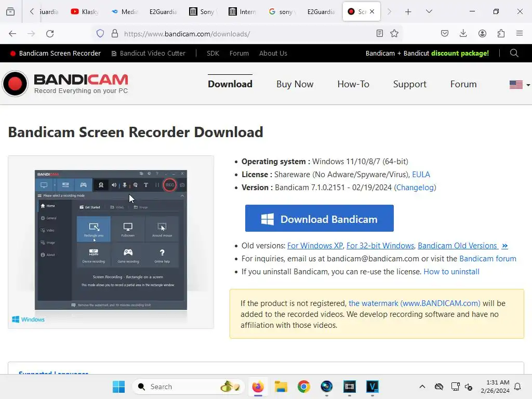Viewport: 532px width, 399px height.
Task: Open File Explorer from taskbar
Action: point(281,387)
